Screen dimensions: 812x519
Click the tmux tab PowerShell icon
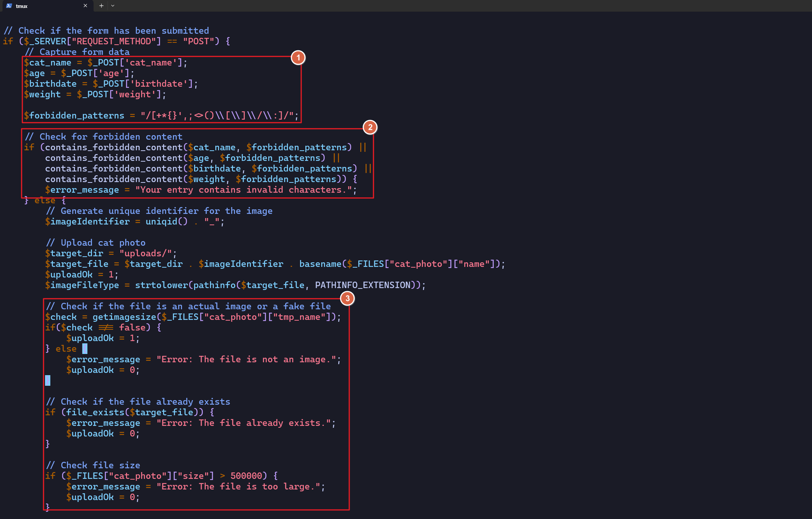point(9,6)
